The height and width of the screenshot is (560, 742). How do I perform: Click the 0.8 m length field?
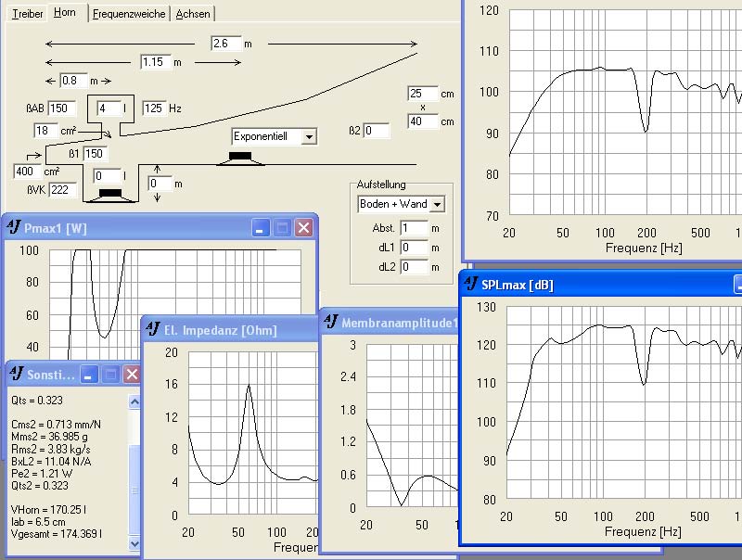click(x=73, y=81)
